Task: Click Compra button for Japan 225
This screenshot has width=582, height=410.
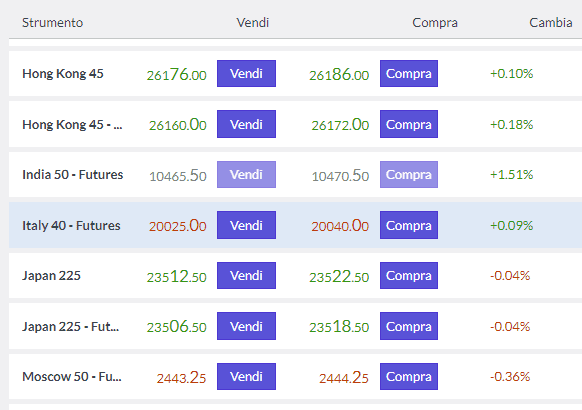Action: [409, 275]
